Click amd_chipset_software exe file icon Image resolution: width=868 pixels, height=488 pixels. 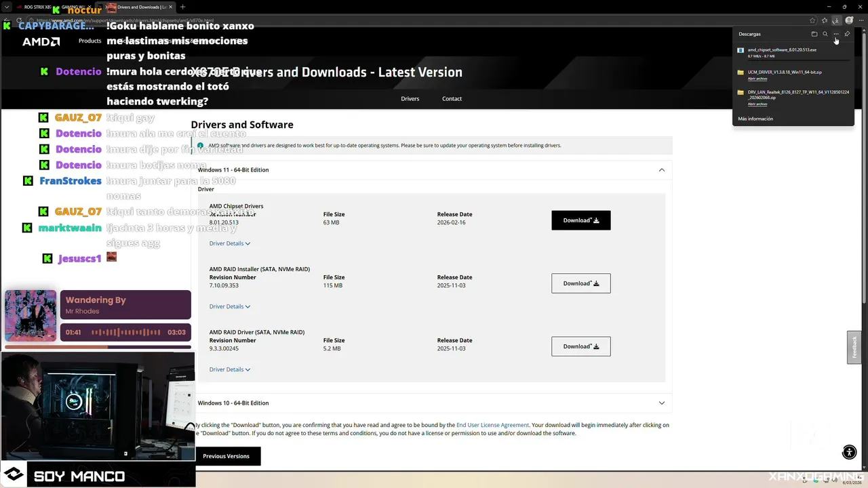(741, 50)
